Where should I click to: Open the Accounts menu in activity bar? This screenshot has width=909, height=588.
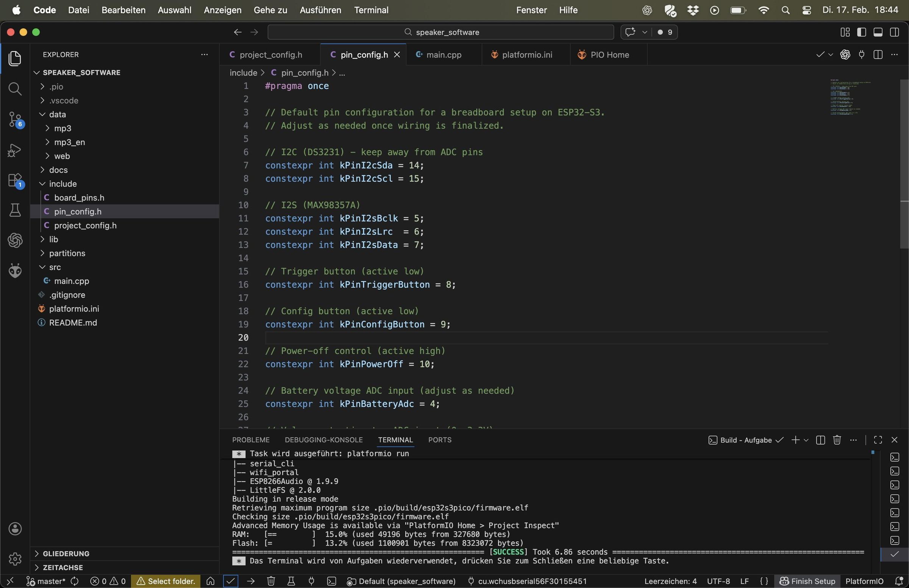click(x=15, y=529)
